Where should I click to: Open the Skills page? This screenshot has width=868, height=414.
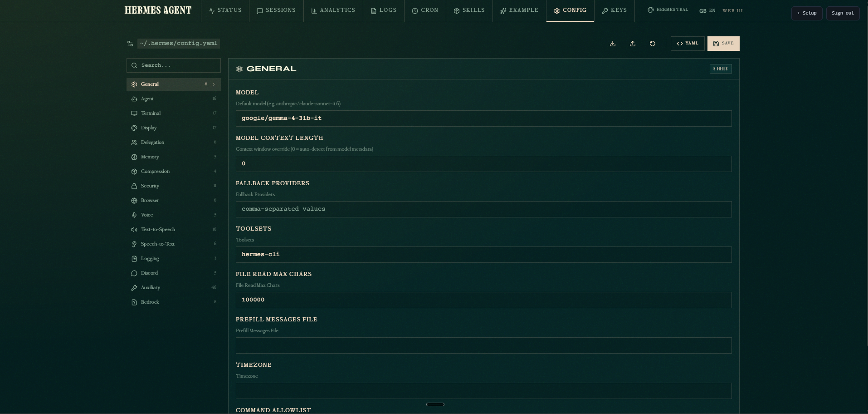pos(469,10)
